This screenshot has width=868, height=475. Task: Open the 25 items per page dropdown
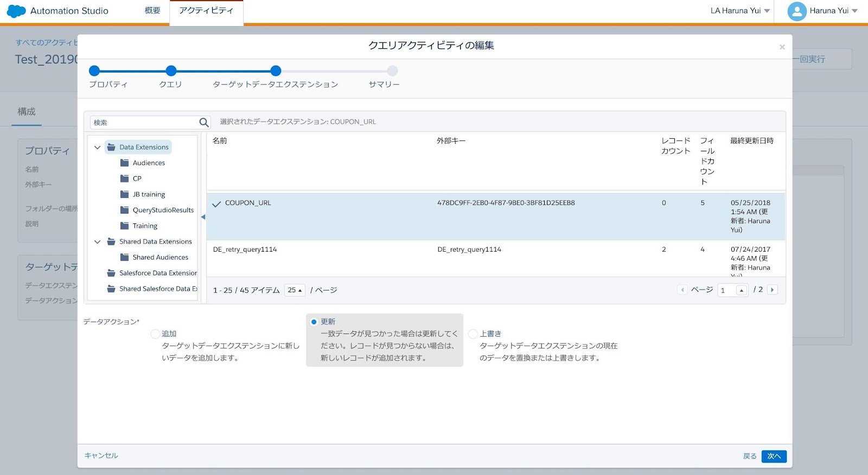pyautogui.click(x=295, y=290)
